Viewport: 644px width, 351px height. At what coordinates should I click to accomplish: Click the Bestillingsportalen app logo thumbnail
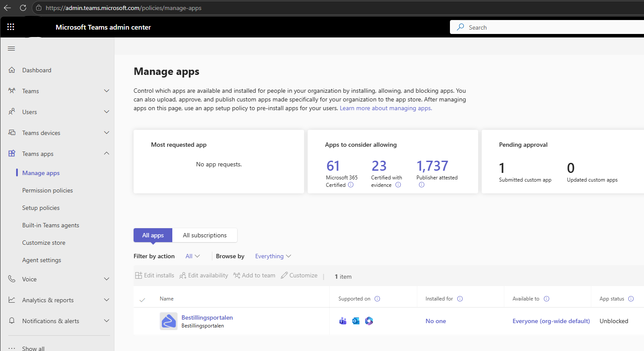pyautogui.click(x=168, y=321)
